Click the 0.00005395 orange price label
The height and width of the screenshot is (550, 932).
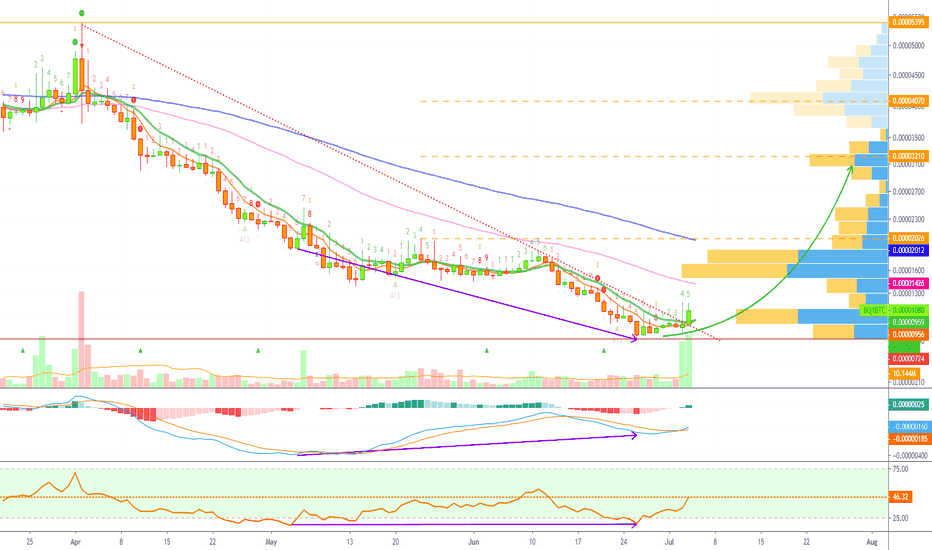(909, 23)
